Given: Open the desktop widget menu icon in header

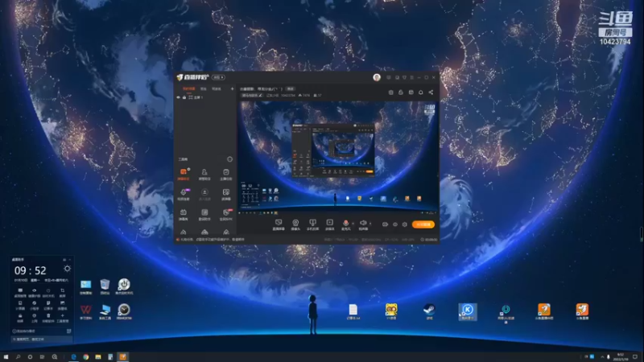Looking at the screenshot, I should tap(64, 259).
